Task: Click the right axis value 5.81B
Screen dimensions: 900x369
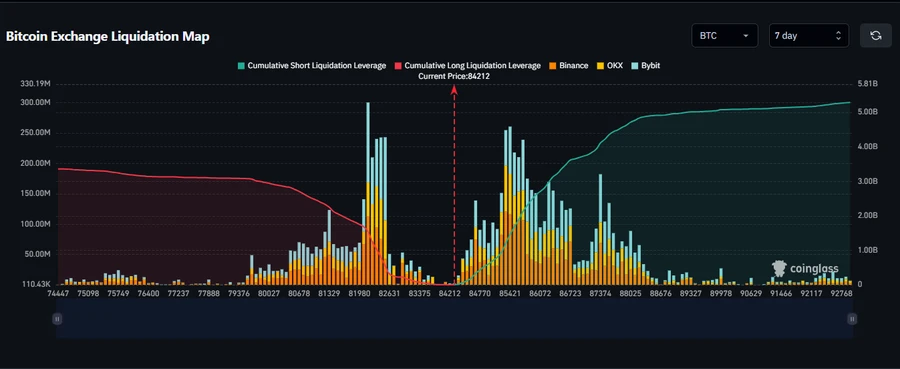Action: 867,84
